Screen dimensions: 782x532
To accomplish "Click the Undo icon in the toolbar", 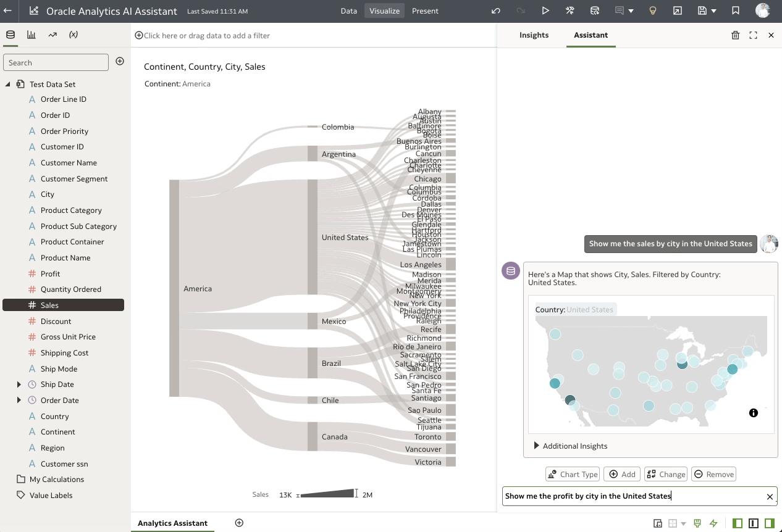I will [495, 10].
